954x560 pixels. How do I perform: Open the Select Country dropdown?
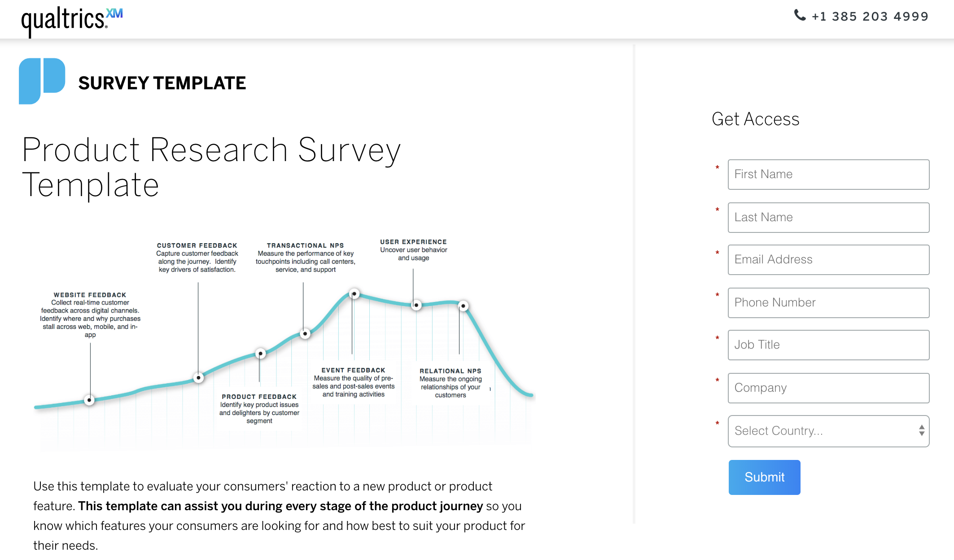click(x=828, y=431)
